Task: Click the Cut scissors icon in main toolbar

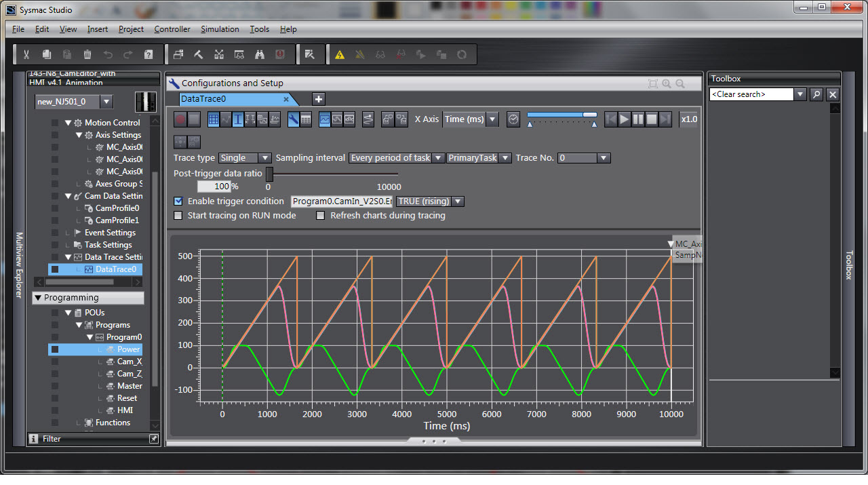Action: tap(26, 55)
